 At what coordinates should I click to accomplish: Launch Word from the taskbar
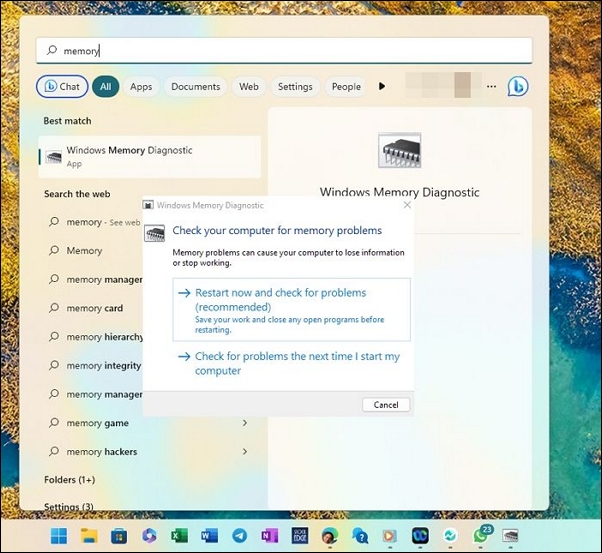210,536
